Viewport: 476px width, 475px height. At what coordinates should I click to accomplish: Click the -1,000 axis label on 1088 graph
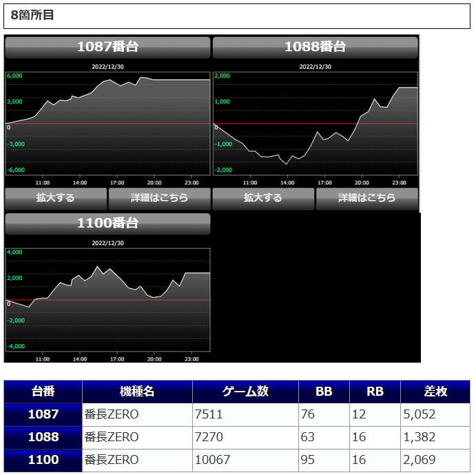(x=223, y=144)
